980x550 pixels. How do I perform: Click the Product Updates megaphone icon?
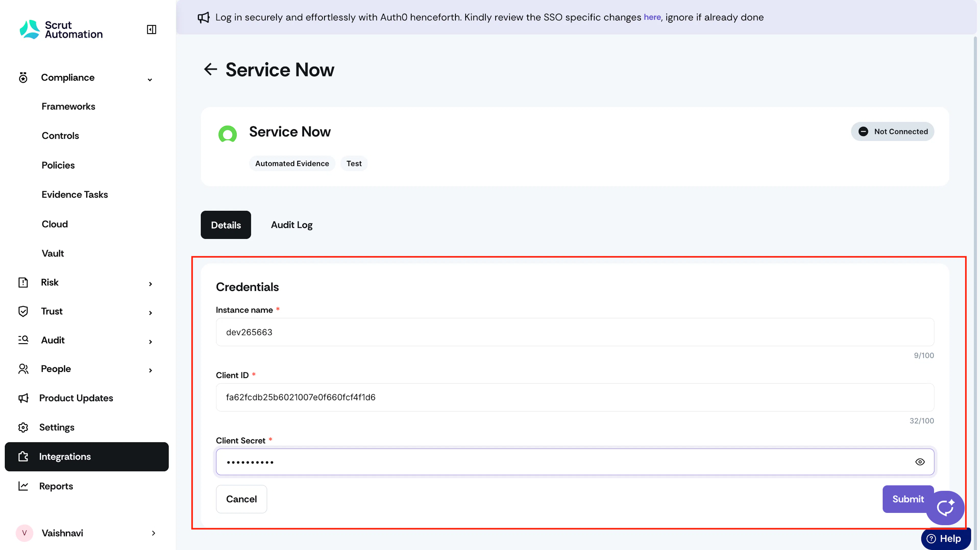(x=23, y=398)
